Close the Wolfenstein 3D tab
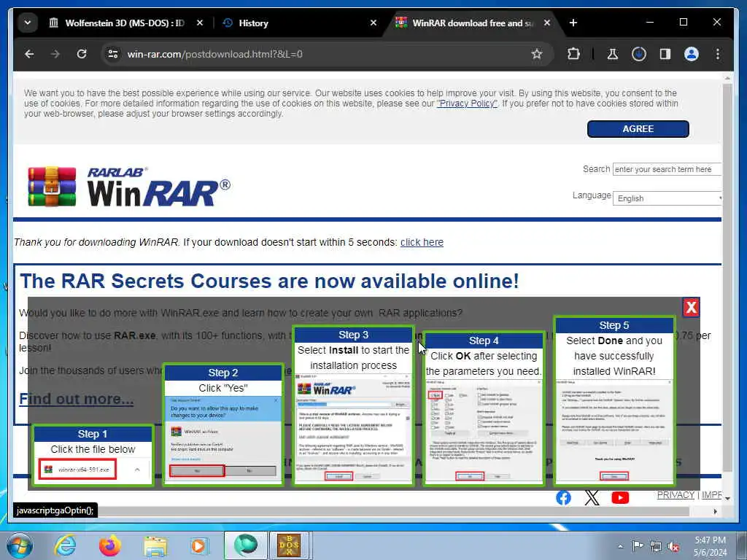 pos(200,23)
